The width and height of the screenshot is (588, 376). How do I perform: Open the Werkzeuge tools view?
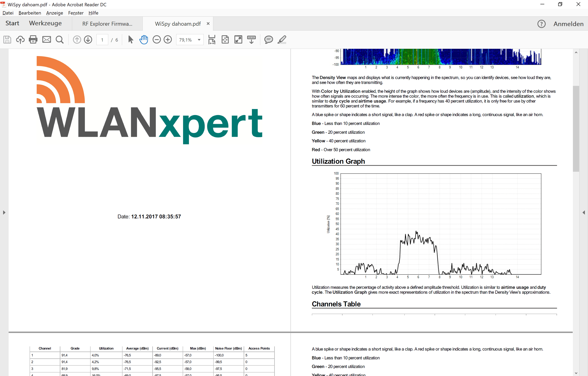[x=45, y=24]
